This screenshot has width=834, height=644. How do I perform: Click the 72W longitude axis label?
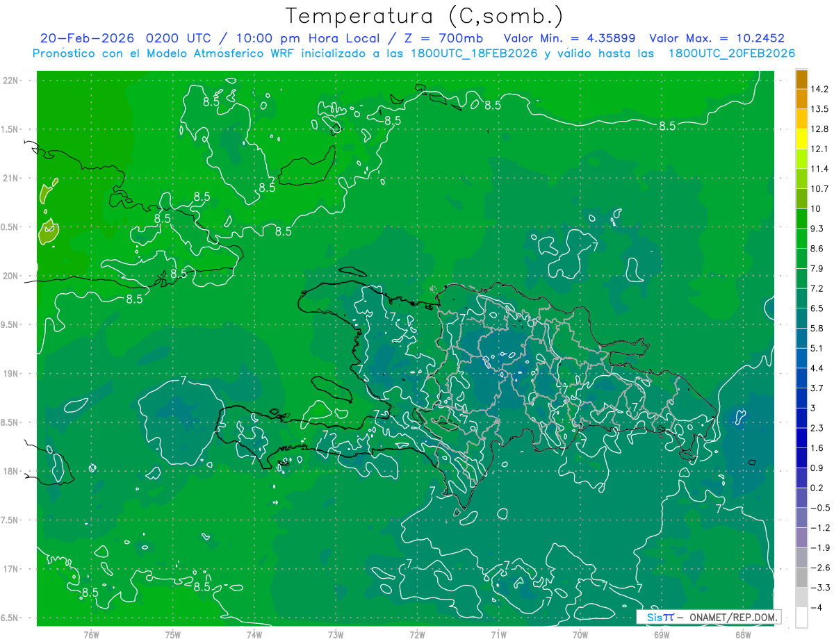click(x=417, y=634)
